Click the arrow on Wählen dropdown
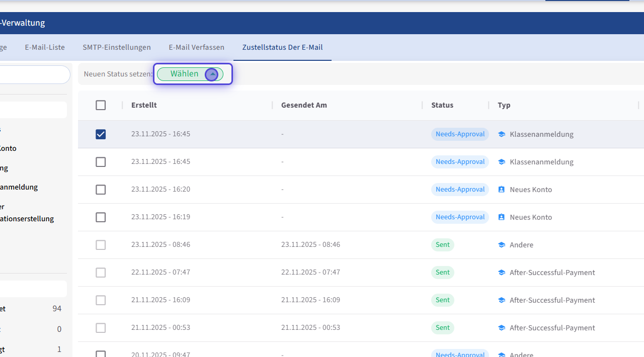The height and width of the screenshot is (357, 644). (212, 74)
